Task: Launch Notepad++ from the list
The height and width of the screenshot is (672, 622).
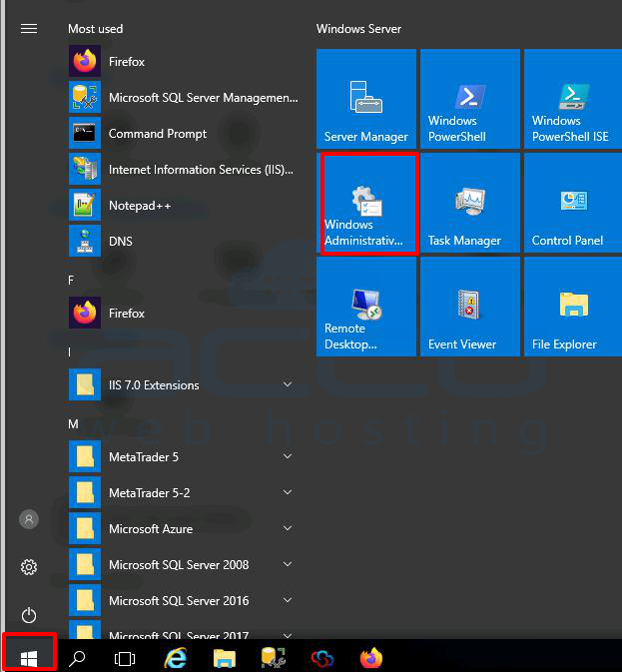Action: (184, 206)
